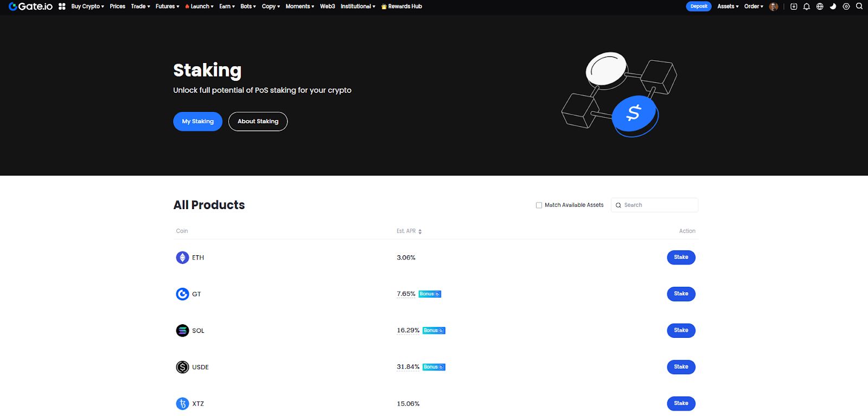The height and width of the screenshot is (416, 868).
Task: Click the language globe icon
Action: (x=820, y=7)
